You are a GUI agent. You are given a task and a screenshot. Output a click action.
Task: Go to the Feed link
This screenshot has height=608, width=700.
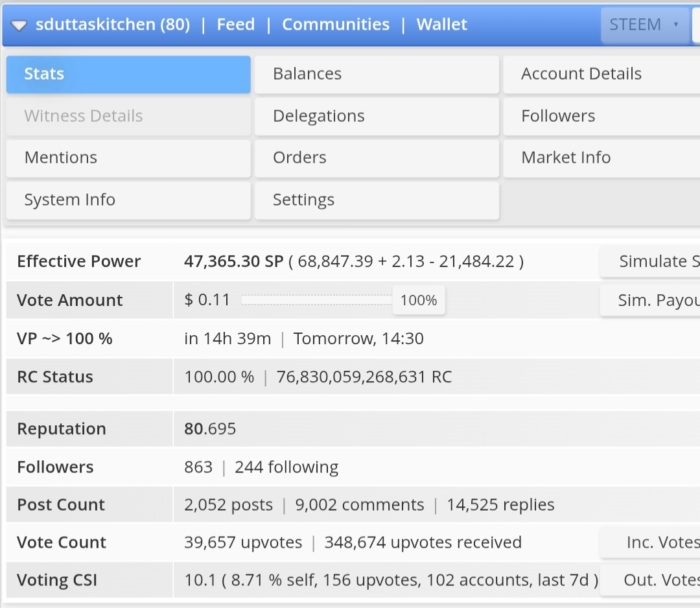coord(236,25)
